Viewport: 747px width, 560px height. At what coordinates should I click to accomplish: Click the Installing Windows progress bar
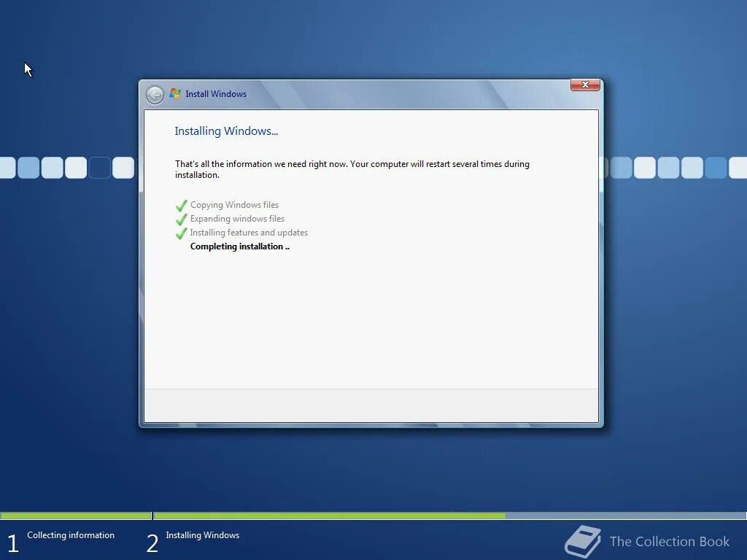[x=449, y=516]
